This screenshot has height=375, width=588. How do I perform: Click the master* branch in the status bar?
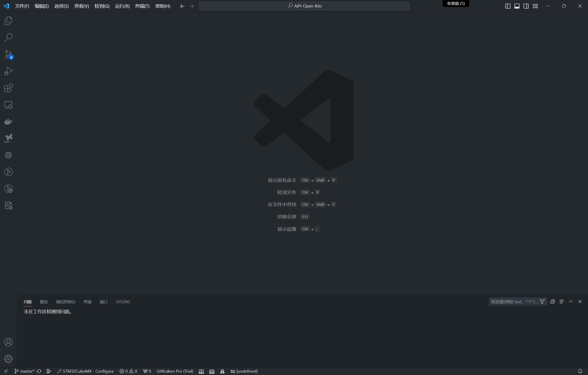coord(24,371)
